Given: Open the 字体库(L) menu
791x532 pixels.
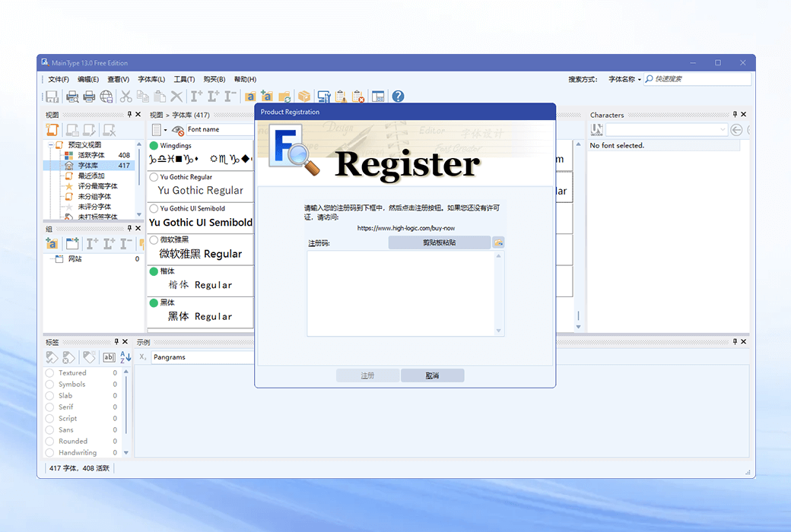Looking at the screenshot, I should pyautogui.click(x=151, y=79).
